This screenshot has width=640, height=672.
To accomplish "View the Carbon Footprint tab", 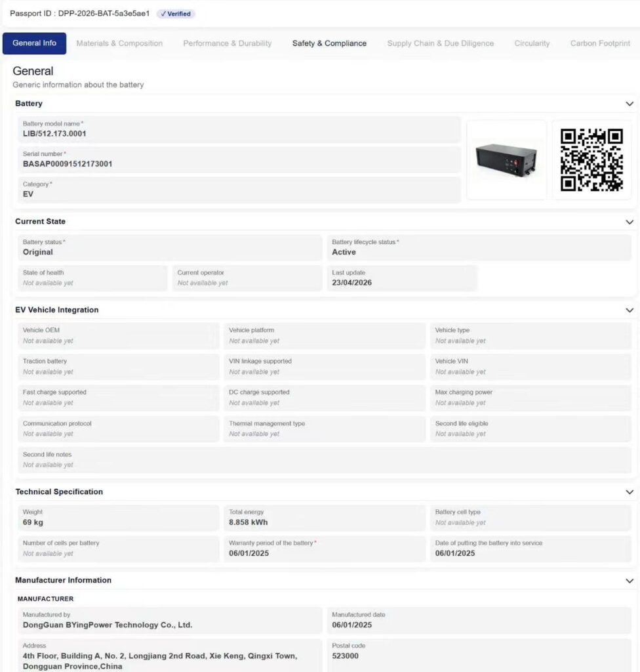I will (600, 43).
